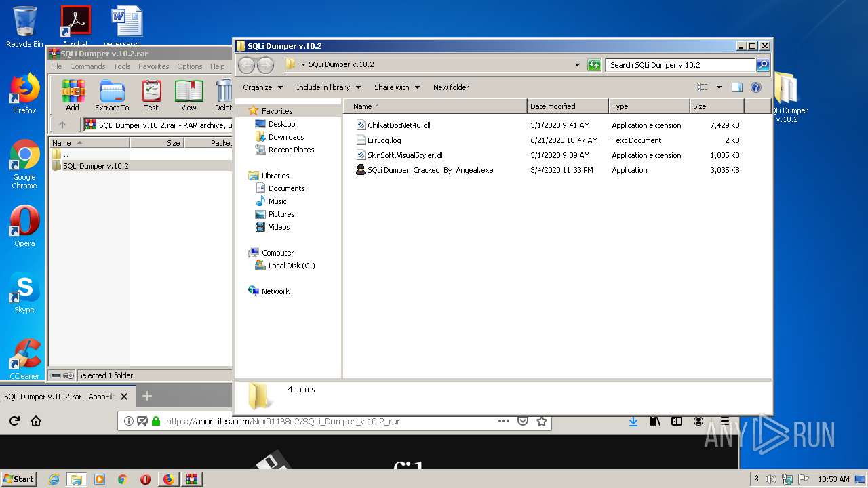Click the 10:53 AM system clock
Viewport: 868px width, 488px height.
pyautogui.click(x=833, y=479)
